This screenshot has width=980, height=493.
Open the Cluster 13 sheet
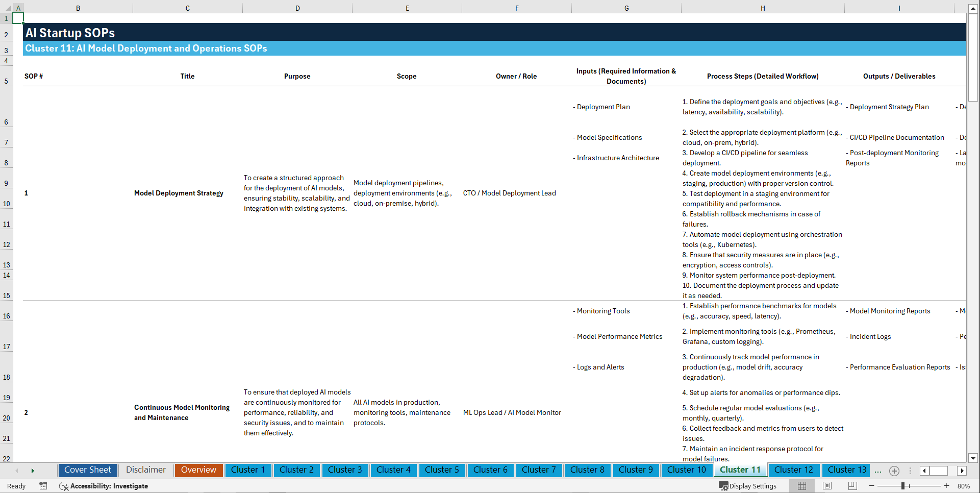click(x=846, y=470)
